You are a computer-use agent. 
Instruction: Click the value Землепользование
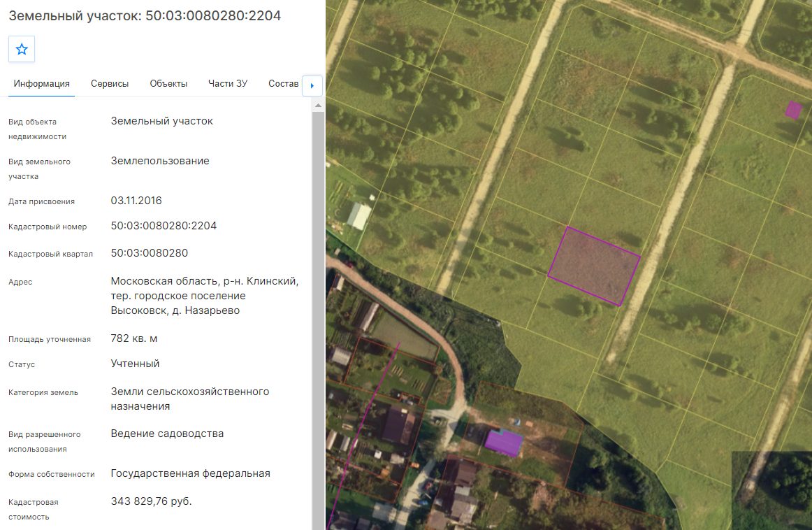160,161
